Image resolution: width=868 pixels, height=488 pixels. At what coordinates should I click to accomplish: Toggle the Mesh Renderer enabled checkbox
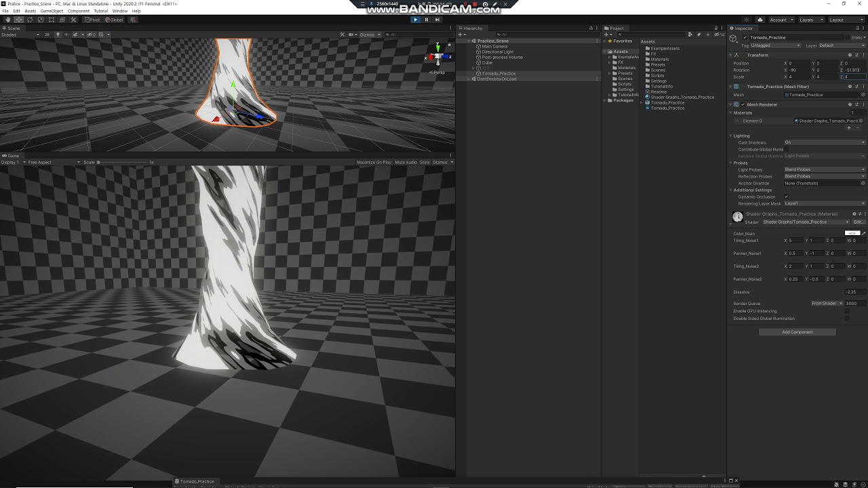coord(743,105)
